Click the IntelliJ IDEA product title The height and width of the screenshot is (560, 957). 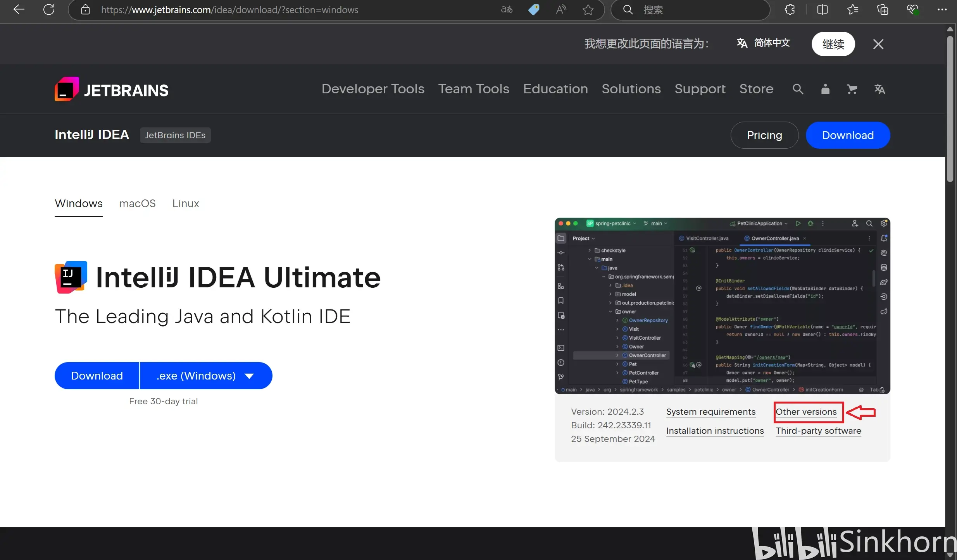click(92, 135)
